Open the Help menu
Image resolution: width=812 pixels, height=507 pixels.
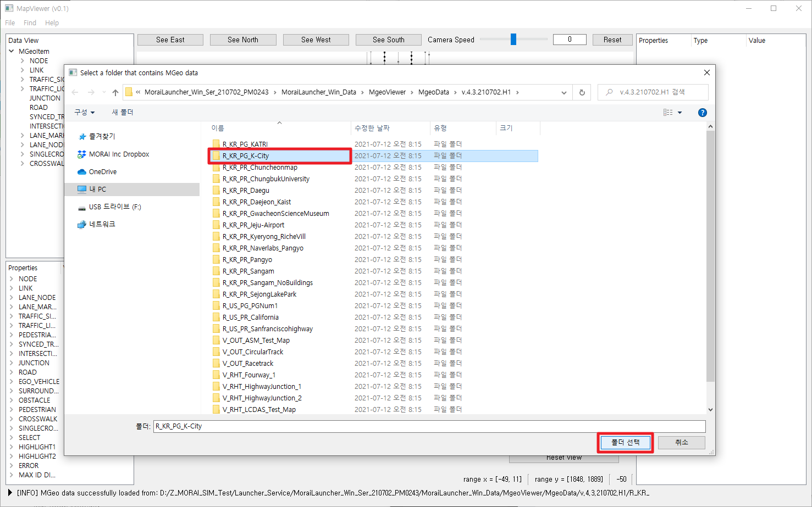pos(52,23)
